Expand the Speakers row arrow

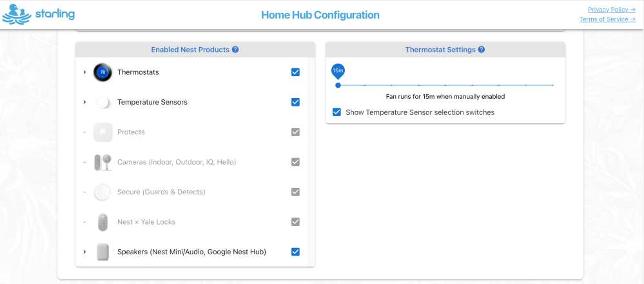(x=84, y=252)
